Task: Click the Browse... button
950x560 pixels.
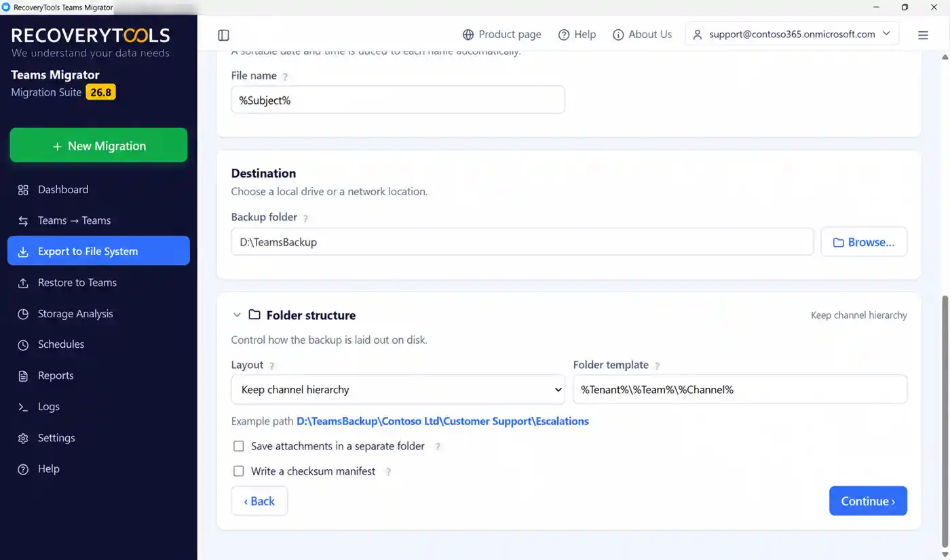Action: pos(864,242)
